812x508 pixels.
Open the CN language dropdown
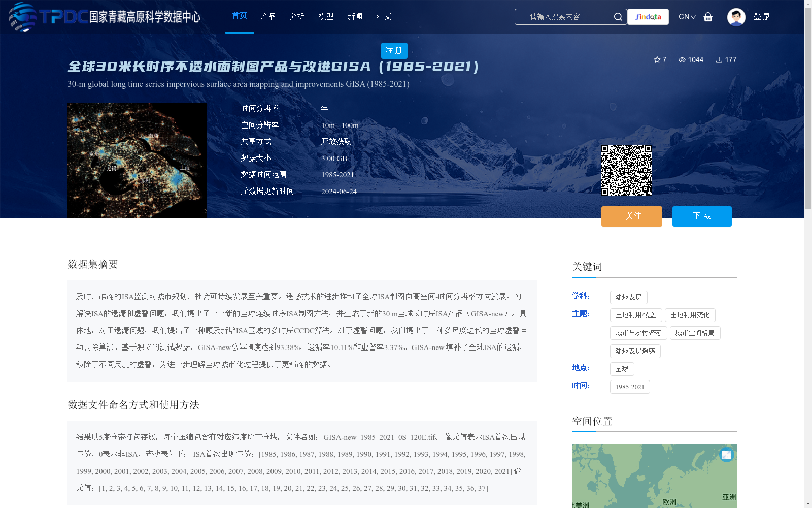click(x=686, y=16)
